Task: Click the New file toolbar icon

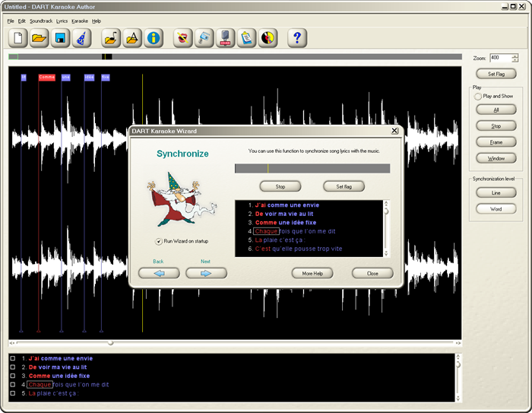Action: click(x=18, y=37)
